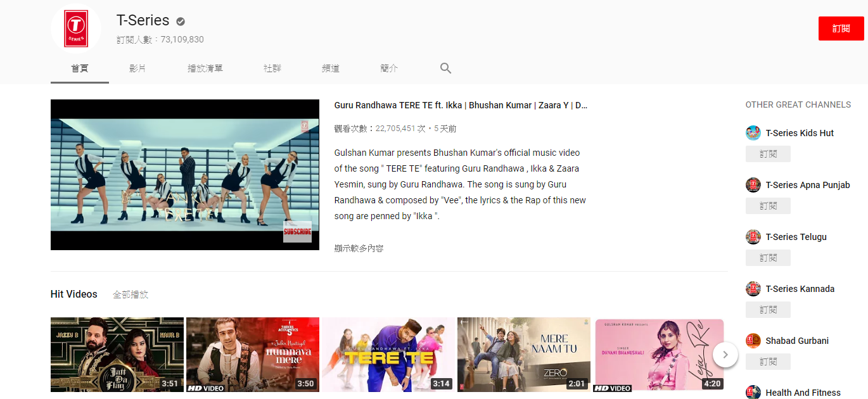Open Shabad Gurbani channel avatar
This screenshot has height=399, width=868.
[x=753, y=341]
